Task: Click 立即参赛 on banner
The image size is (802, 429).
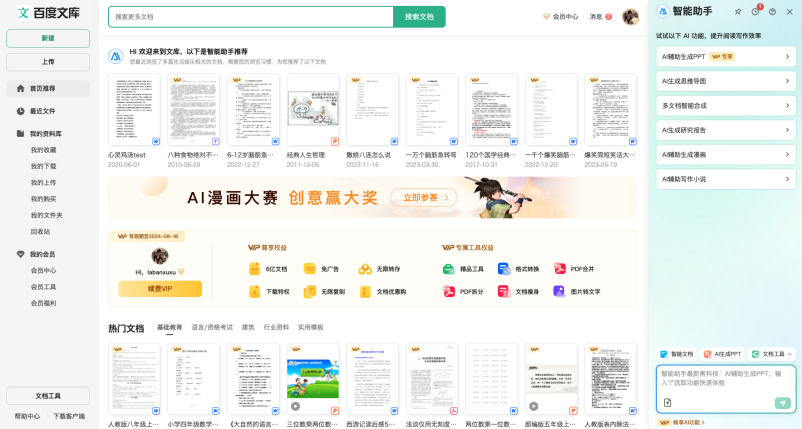Action: point(424,197)
